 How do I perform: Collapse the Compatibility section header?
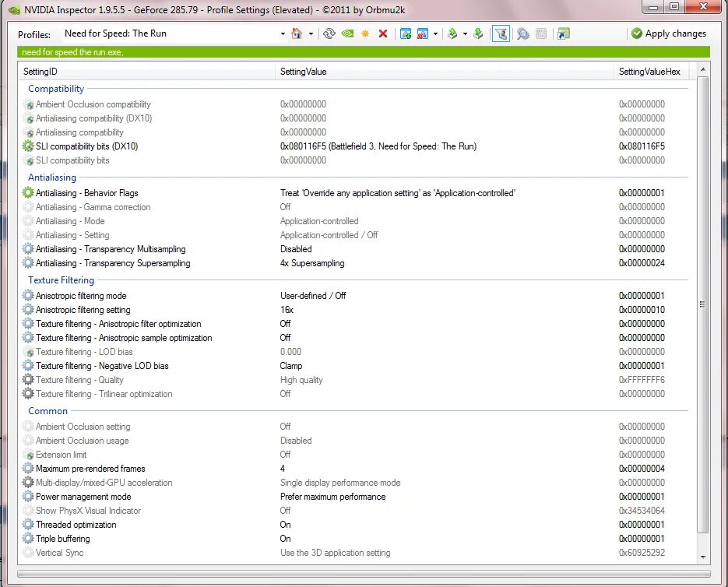(x=56, y=89)
